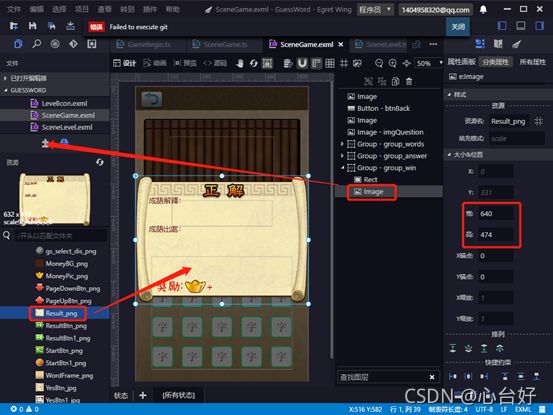
Task: Click the refresh icon in resource panel
Action: (x=100, y=162)
